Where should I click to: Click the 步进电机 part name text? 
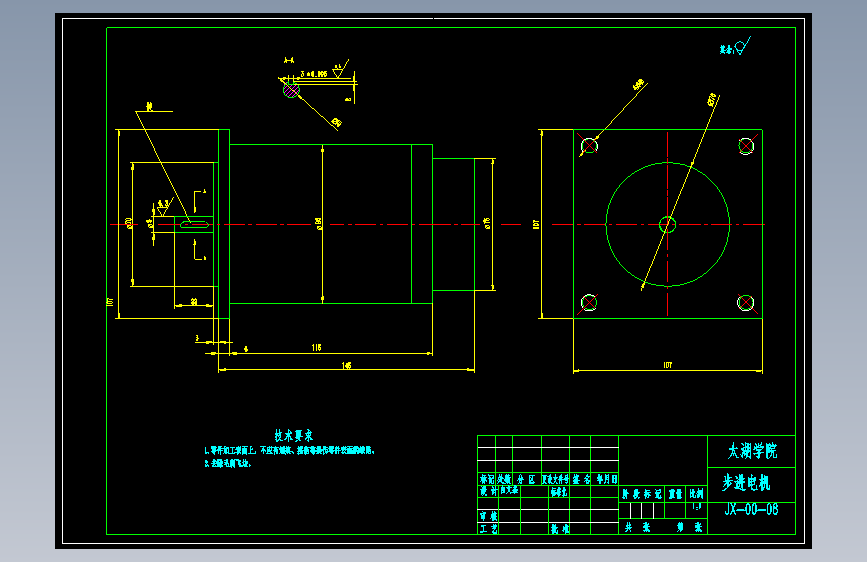point(746,483)
